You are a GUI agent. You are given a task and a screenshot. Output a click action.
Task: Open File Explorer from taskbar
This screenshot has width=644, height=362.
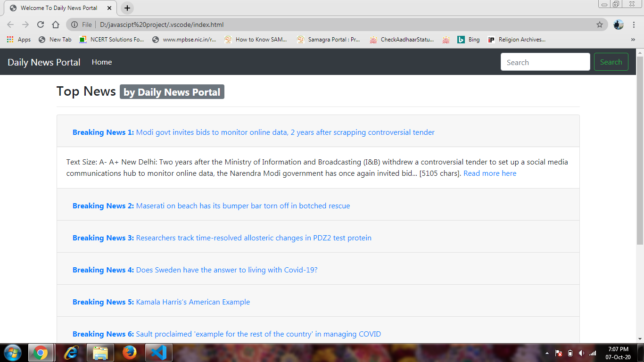point(100,353)
